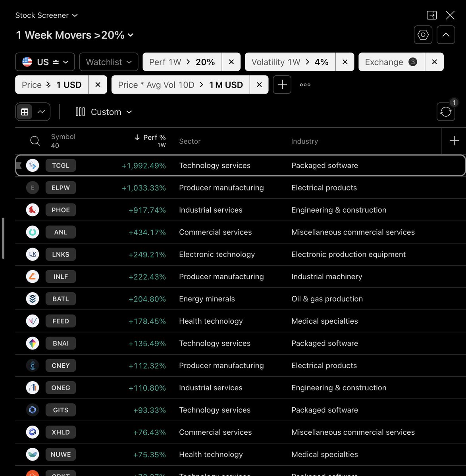Sort by the Perf % 1W column
The width and height of the screenshot is (466, 476).
point(150,140)
